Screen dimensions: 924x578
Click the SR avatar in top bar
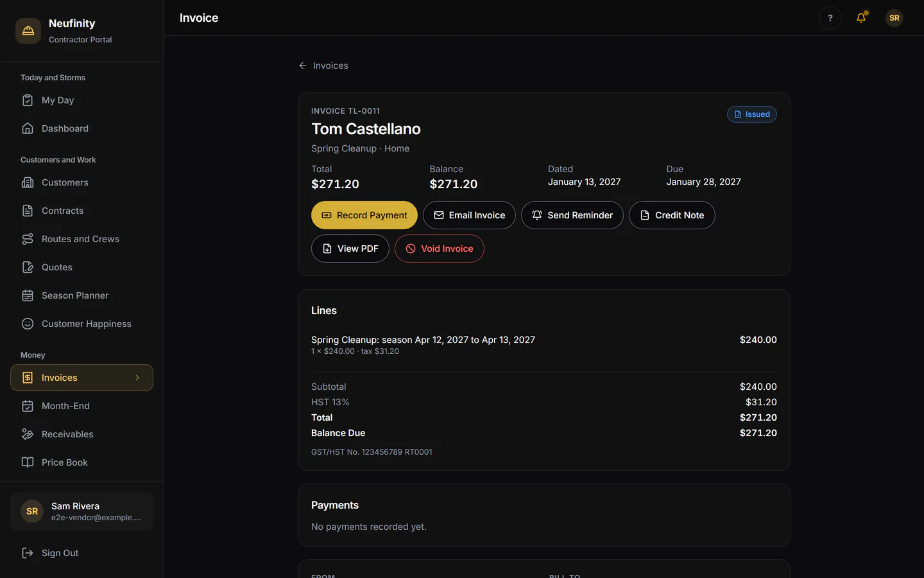pos(894,18)
